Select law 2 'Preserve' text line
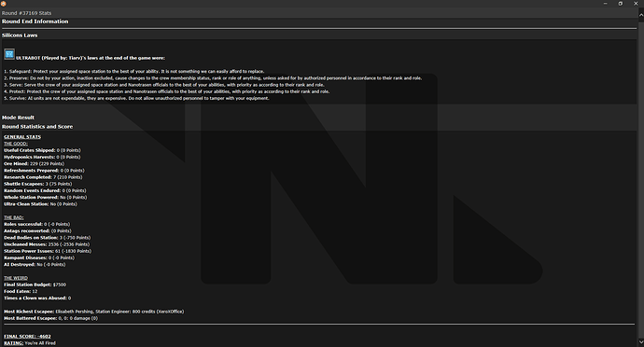 pos(213,78)
